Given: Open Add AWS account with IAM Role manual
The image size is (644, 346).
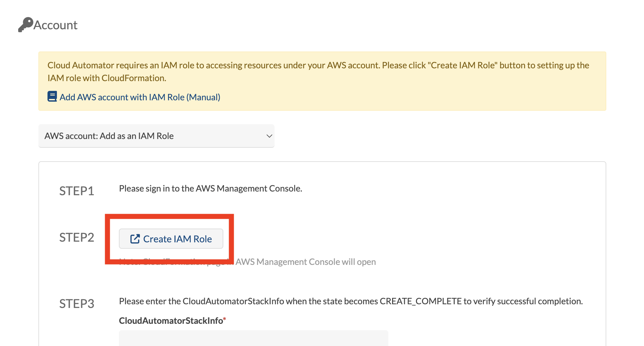Looking at the screenshot, I should [140, 97].
